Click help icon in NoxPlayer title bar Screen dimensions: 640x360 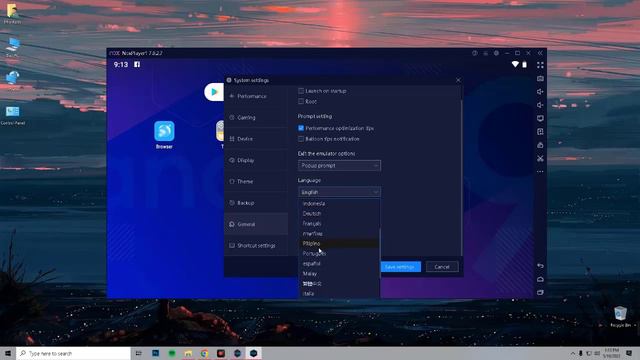tap(475, 53)
